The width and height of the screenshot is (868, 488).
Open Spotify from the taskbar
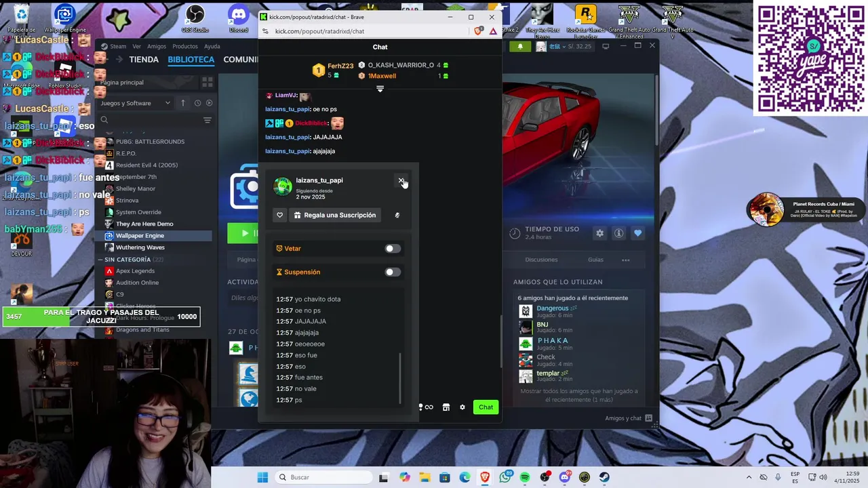(x=525, y=477)
